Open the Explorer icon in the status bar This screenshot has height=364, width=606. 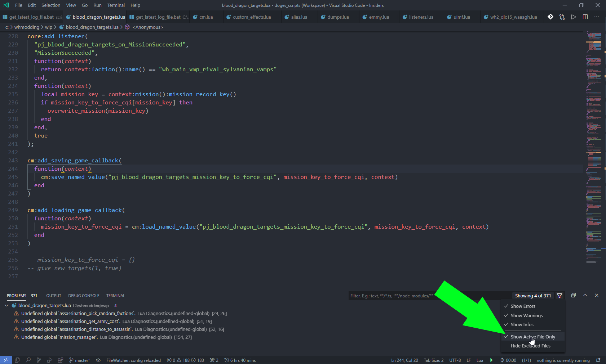pos(17,360)
